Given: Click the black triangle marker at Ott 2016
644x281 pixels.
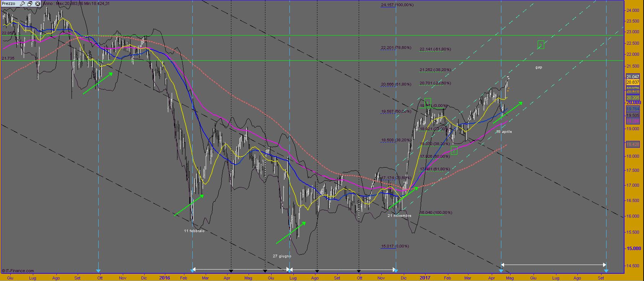Looking at the screenshot, I should [359, 271].
